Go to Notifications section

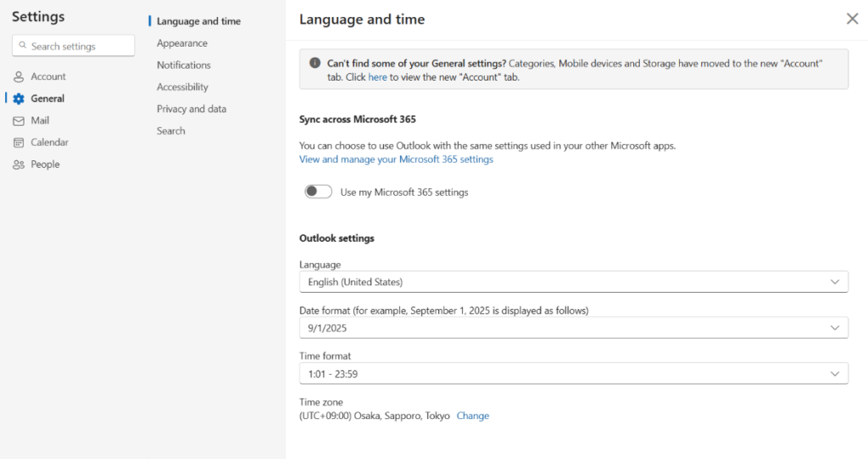(184, 64)
